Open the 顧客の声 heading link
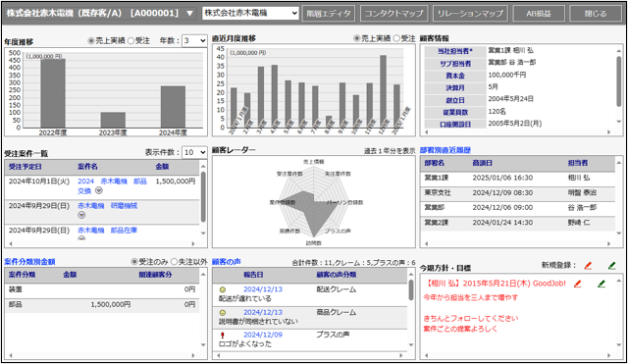Image resolution: width=628 pixels, height=364 pixels. pos(227,262)
